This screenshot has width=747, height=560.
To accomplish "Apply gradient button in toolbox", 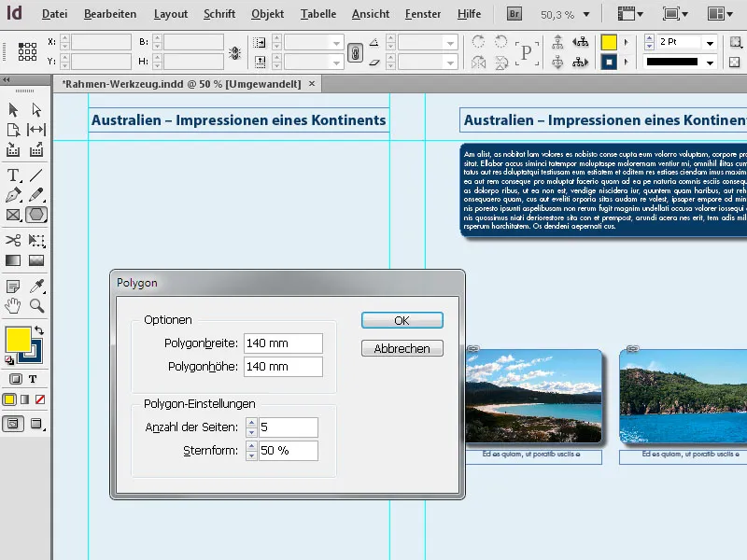I will click(x=25, y=399).
